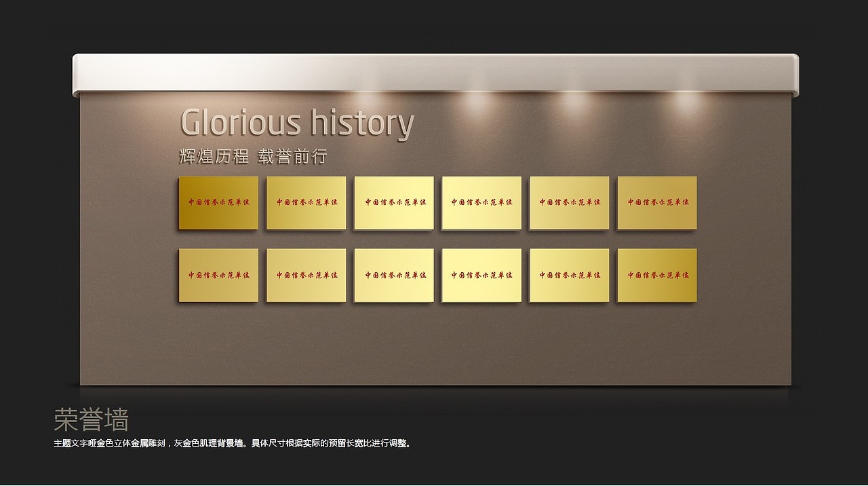Screen dimensions: 868x486
Task: Click the Glorious history title text
Action: pyautogui.click(x=298, y=122)
